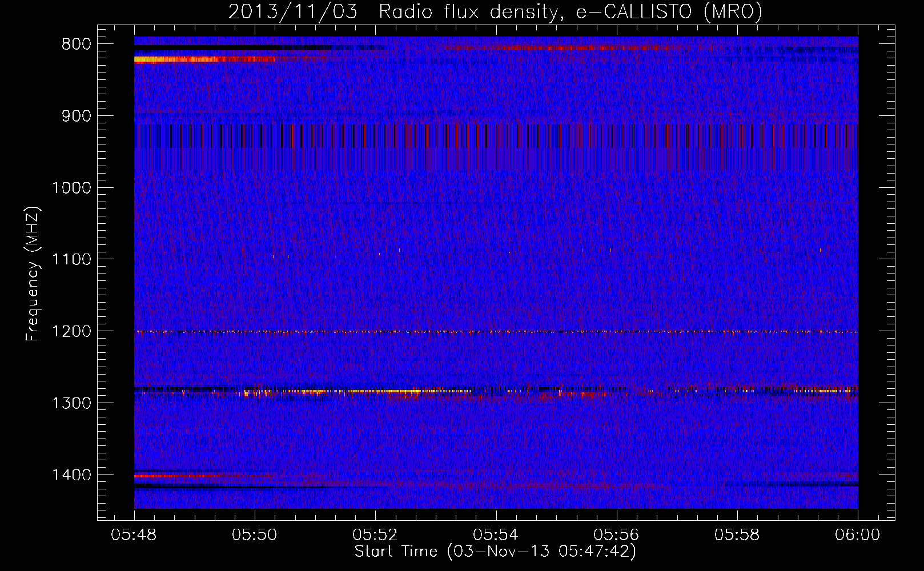Click the 05:50 time axis label

click(255, 535)
